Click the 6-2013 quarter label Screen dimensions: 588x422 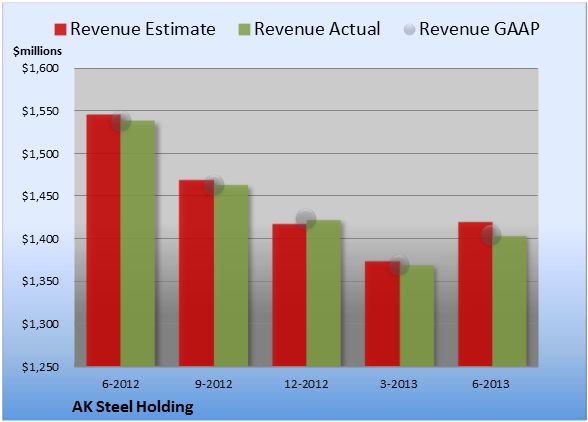tap(491, 384)
